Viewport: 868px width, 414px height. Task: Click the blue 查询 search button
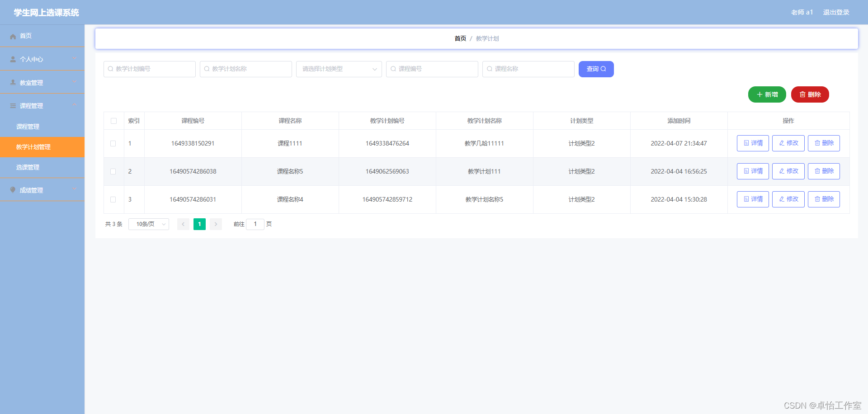(x=596, y=69)
